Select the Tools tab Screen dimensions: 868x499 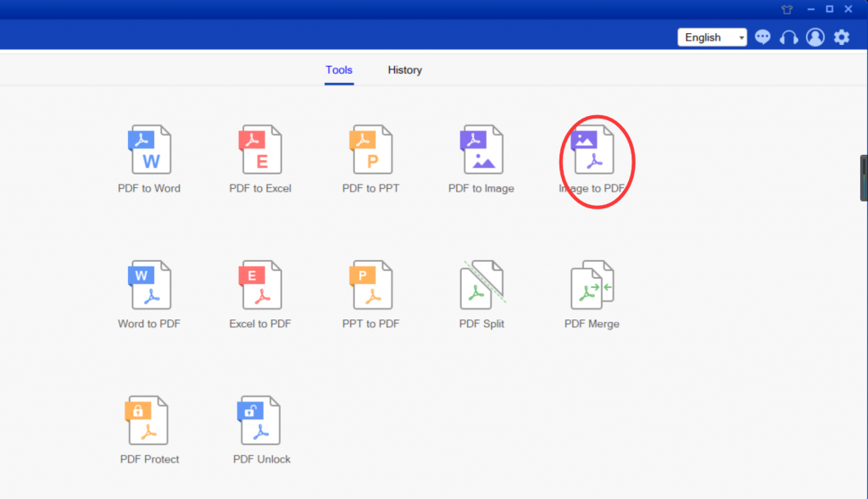[x=339, y=70]
